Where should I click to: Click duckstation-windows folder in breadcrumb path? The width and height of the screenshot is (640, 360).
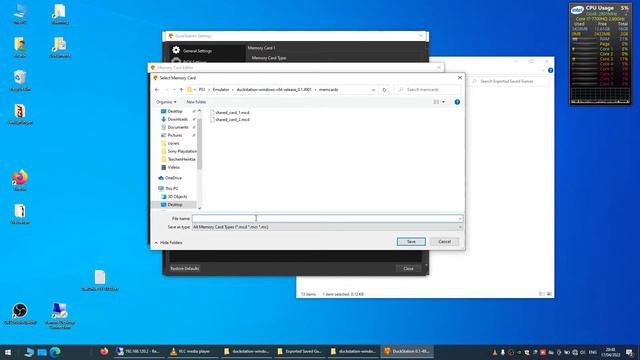pyautogui.click(x=274, y=90)
